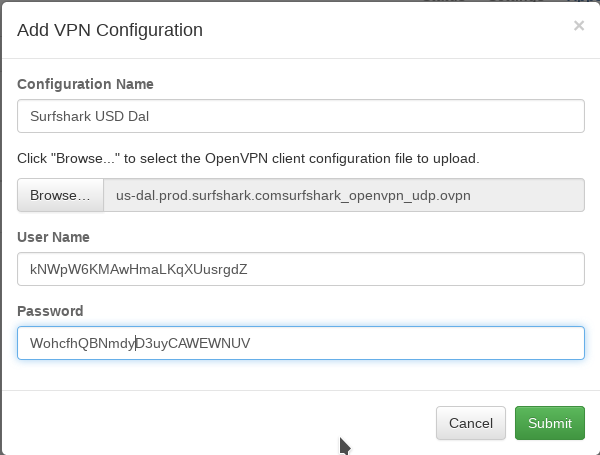Place cursor at end of user name text
This screenshot has width=600, height=455.
[x=248, y=269]
